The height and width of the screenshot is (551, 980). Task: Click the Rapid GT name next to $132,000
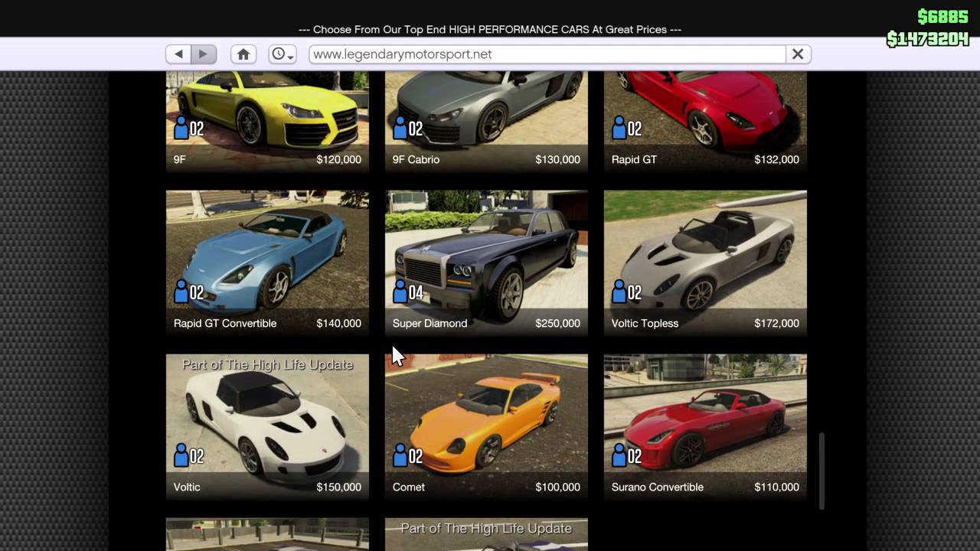pyautogui.click(x=634, y=159)
